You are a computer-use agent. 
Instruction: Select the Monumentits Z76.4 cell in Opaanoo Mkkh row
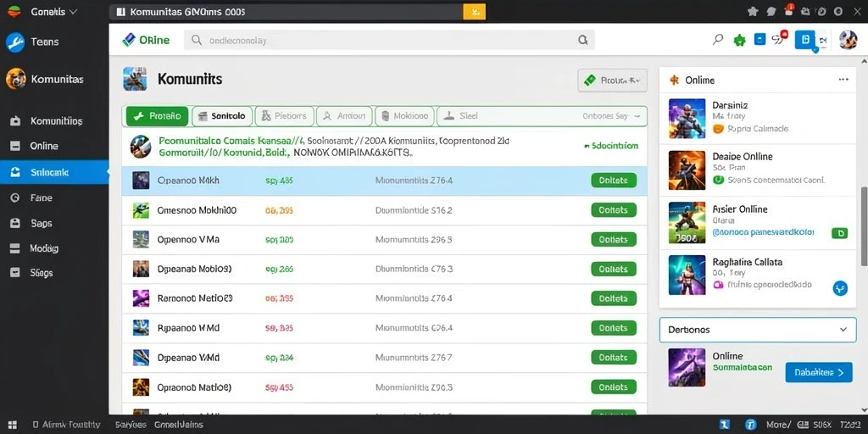(414, 181)
